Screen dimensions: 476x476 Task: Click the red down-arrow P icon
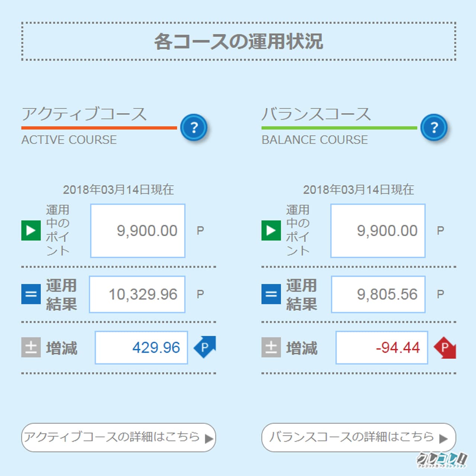445,348
